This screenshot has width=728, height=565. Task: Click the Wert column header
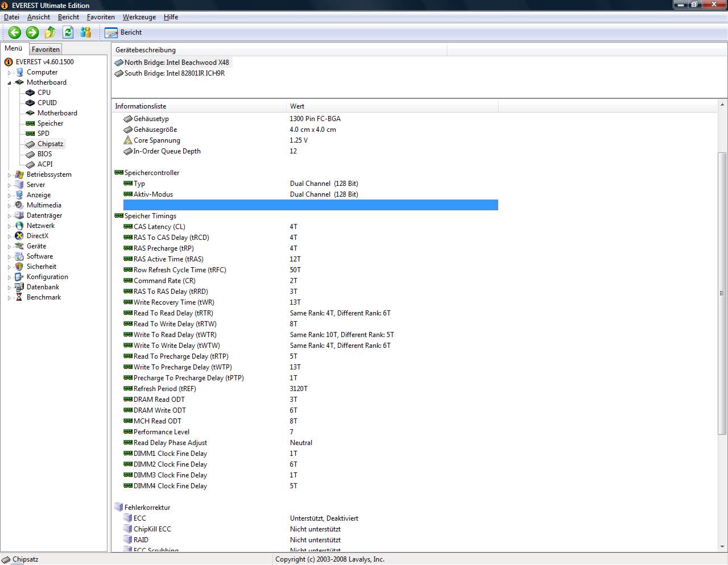pos(392,106)
